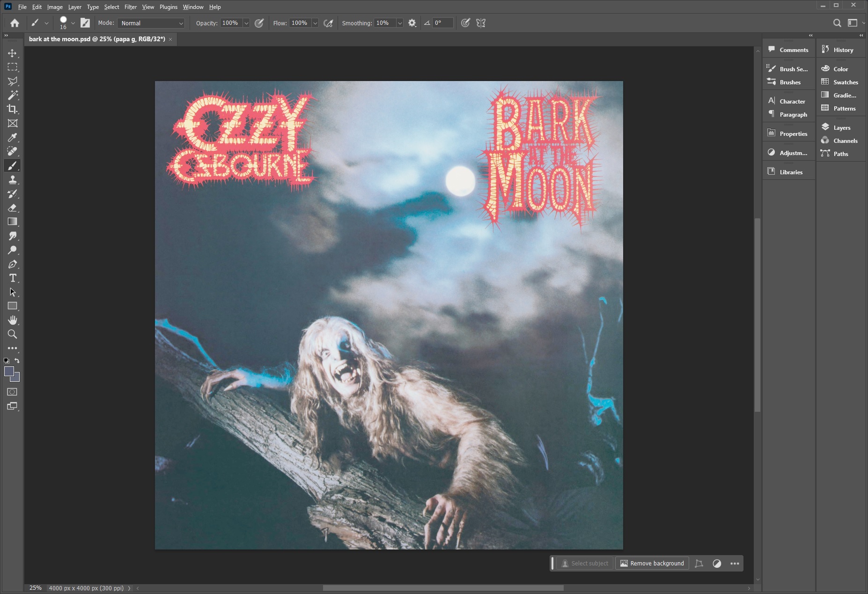Click the foreground color swatch
This screenshot has height=594, width=868.
(x=8, y=371)
